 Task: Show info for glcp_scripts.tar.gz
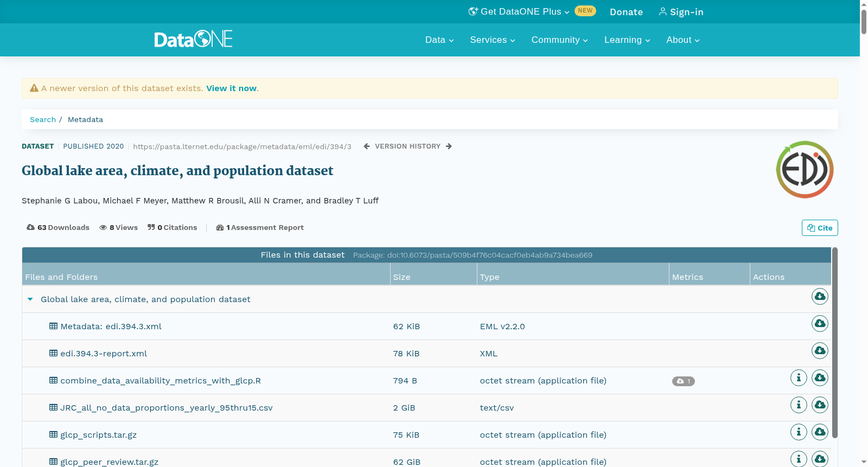[x=799, y=432]
